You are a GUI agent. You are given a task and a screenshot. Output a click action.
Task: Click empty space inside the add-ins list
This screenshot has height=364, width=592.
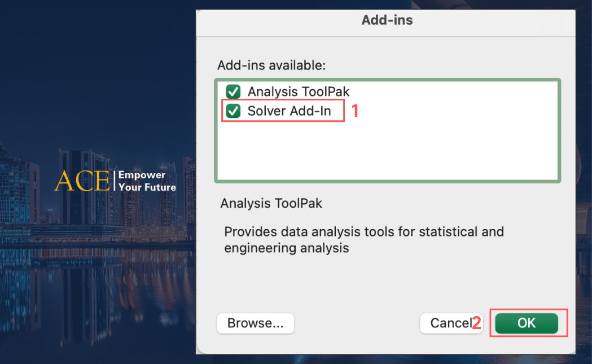click(387, 150)
